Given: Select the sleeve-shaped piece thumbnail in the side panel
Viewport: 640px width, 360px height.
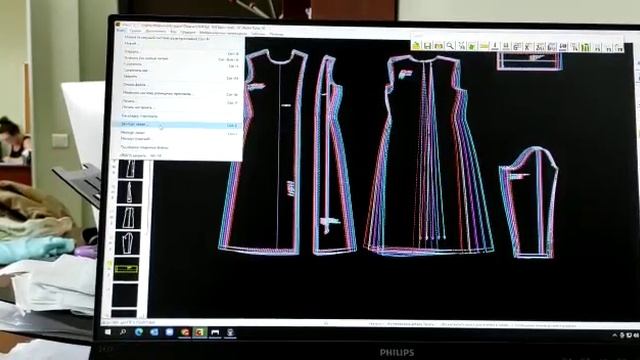Looking at the screenshot, I should (128, 243).
